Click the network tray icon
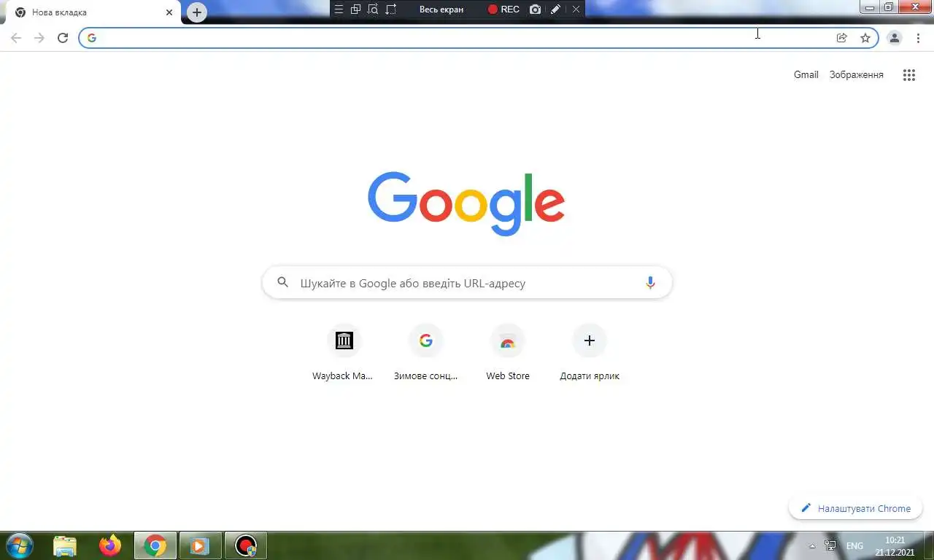This screenshot has height=560, width=934. [830, 545]
